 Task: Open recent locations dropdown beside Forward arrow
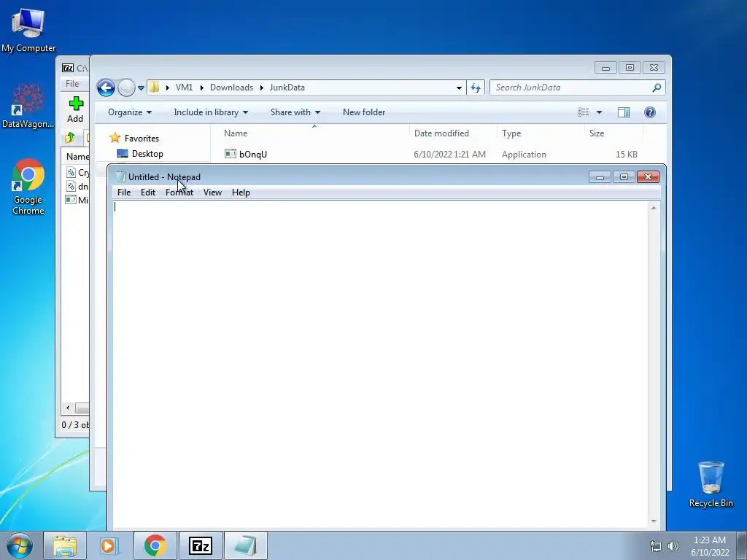click(x=141, y=88)
